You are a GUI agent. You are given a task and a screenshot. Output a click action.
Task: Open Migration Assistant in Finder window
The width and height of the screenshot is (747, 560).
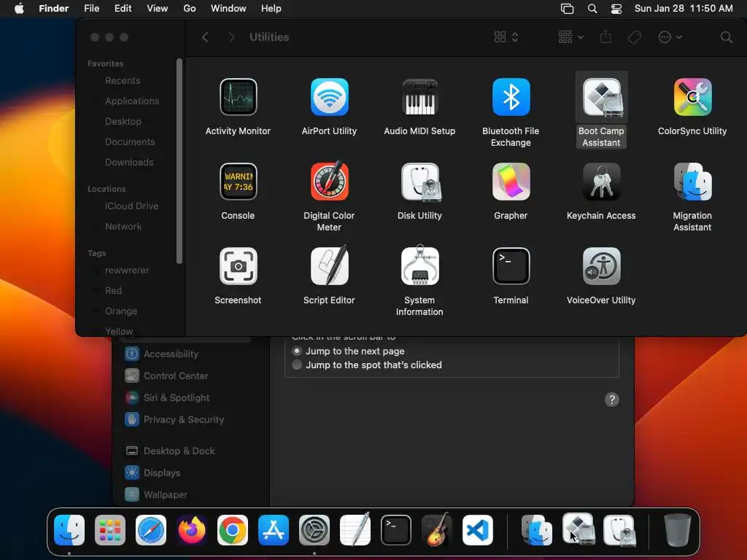(693, 182)
